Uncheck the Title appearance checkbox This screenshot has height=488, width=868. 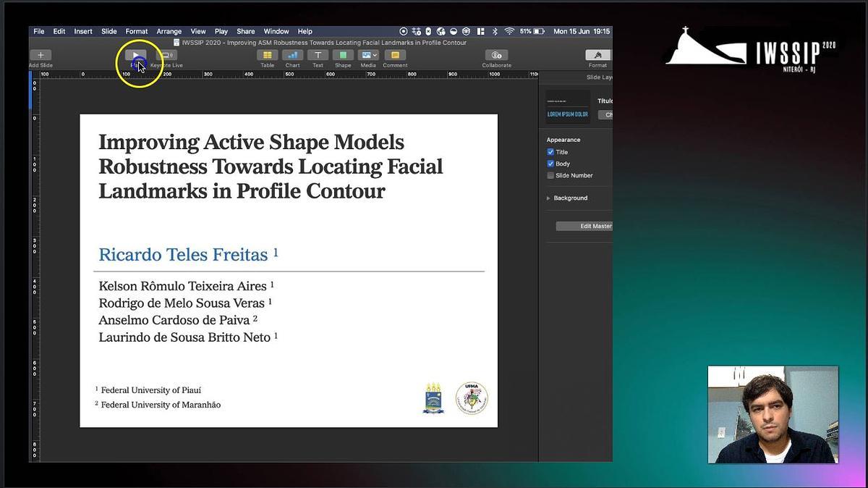550,152
